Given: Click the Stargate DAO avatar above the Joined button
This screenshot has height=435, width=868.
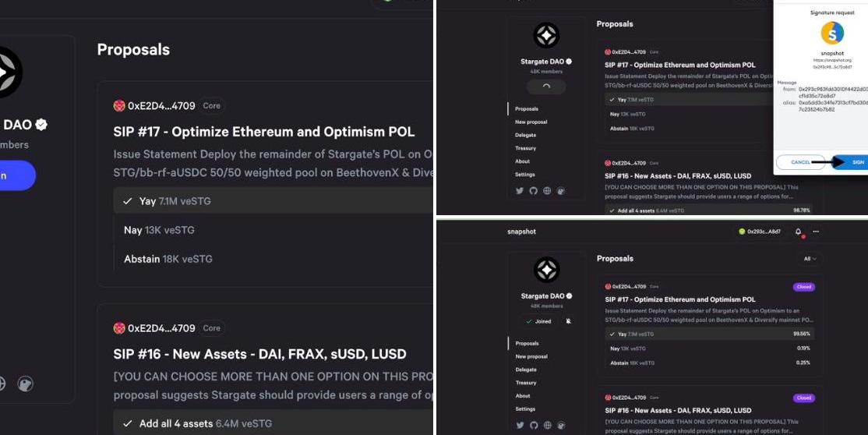Looking at the screenshot, I should [x=545, y=270].
